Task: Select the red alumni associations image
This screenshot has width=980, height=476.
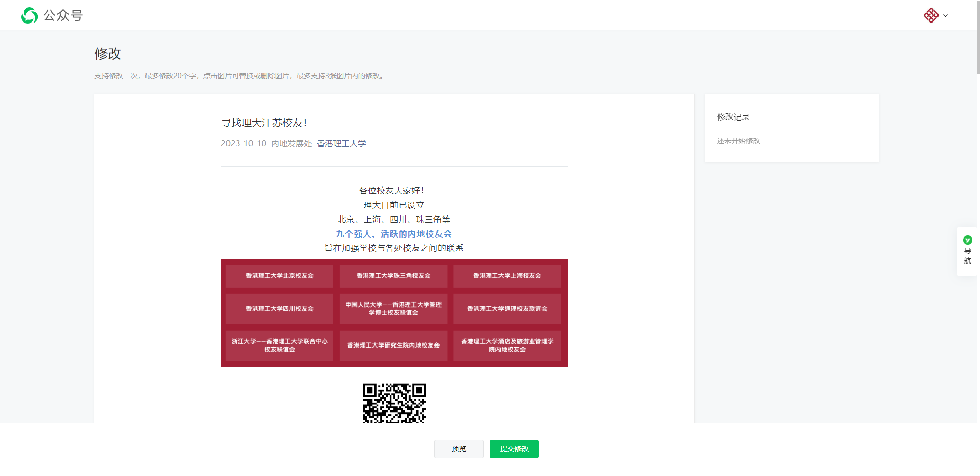Action: [x=394, y=313]
